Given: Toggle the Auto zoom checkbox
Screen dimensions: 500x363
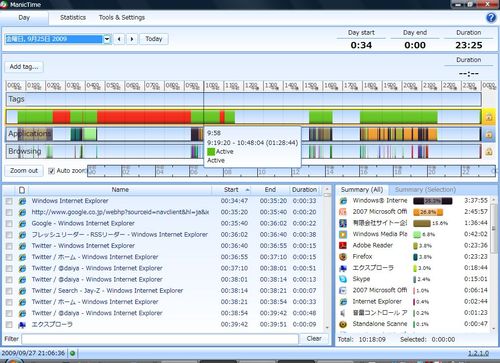Looking at the screenshot, I should [x=51, y=171].
